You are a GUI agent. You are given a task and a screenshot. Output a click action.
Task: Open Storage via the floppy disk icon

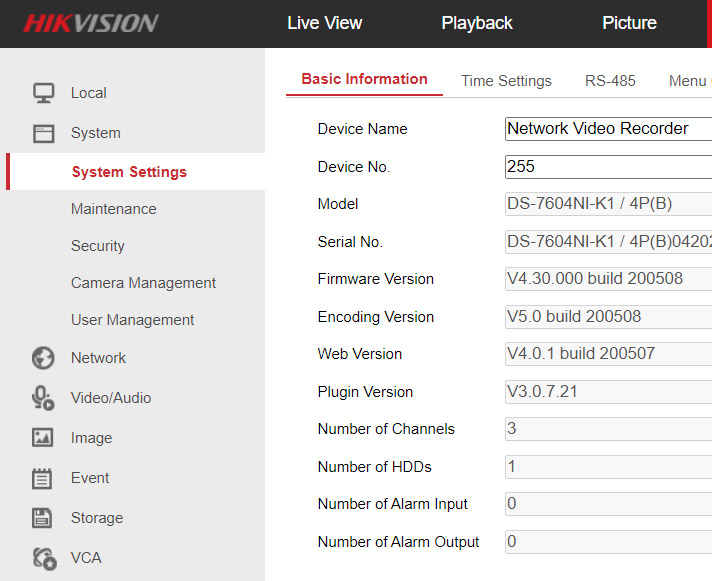(x=43, y=518)
